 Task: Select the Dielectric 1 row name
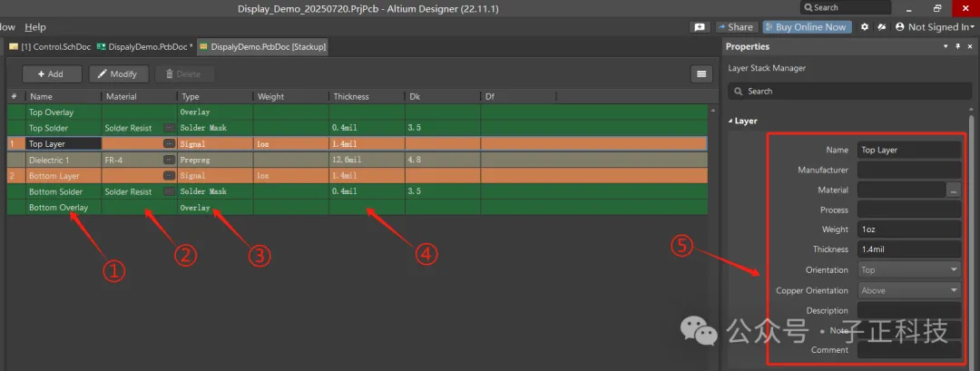tap(49, 160)
